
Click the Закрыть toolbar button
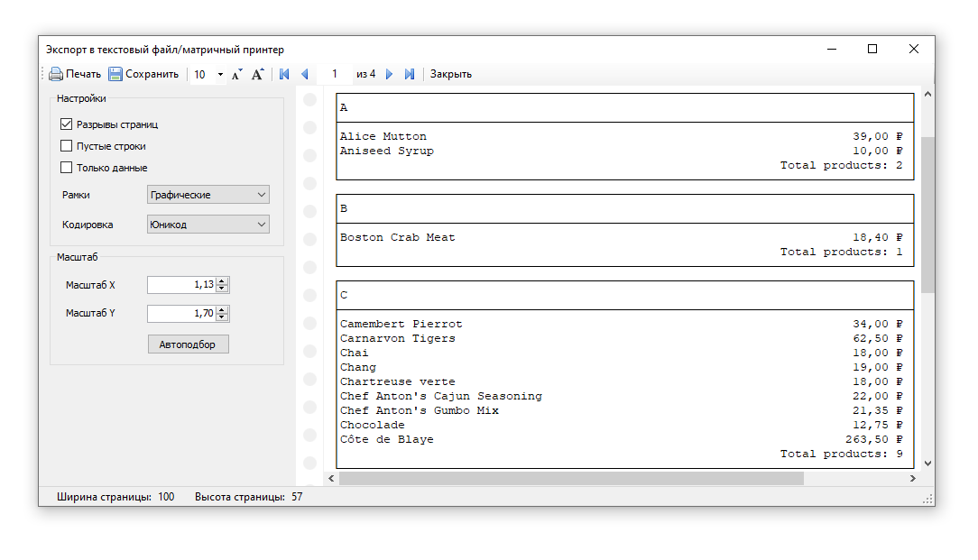[451, 74]
